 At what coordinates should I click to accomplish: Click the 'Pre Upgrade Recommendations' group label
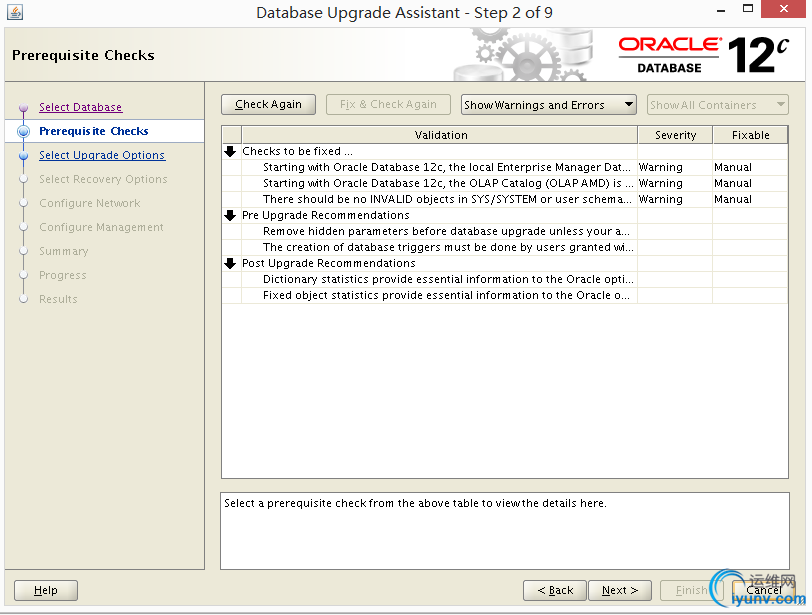(x=326, y=215)
